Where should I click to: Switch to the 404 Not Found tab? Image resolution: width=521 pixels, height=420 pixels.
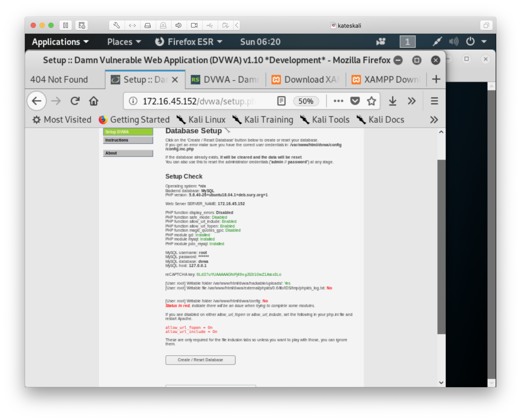tap(59, 79)
